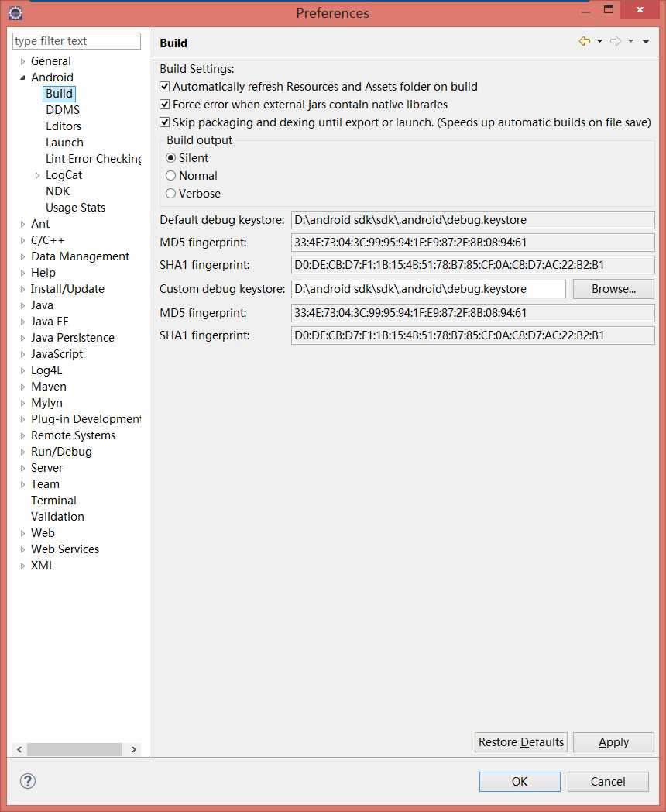Select the Java Persistence item
The image size is (666, 812).
(73, 338)
